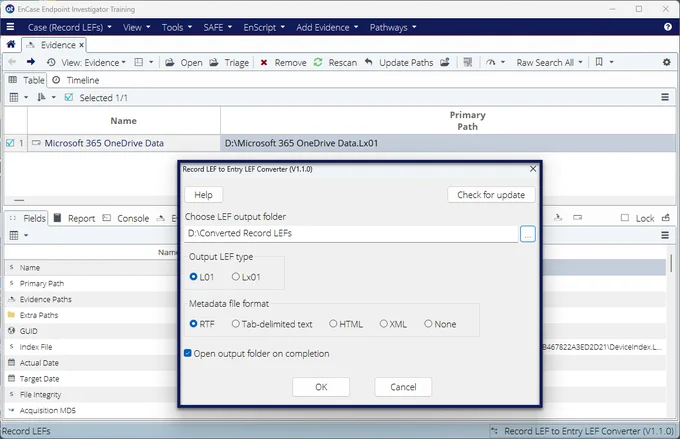Rescan the evidence
The image size is (680, 439).
point(335,62)
